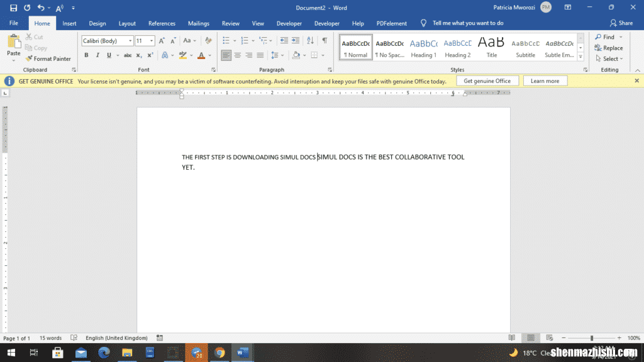Image resolution: width=644 pixels, height=362 pixels.
Task: Open bullet list style dropdown
Action: 235,41
